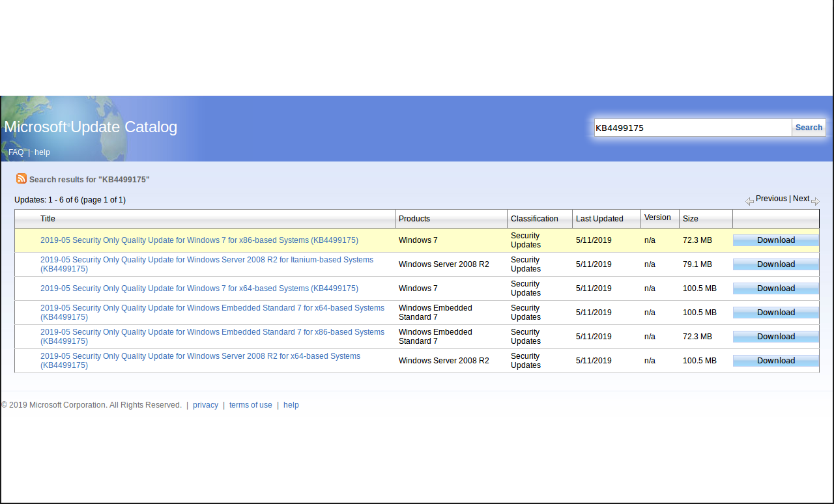Sort results by Size column

[691, 219]
